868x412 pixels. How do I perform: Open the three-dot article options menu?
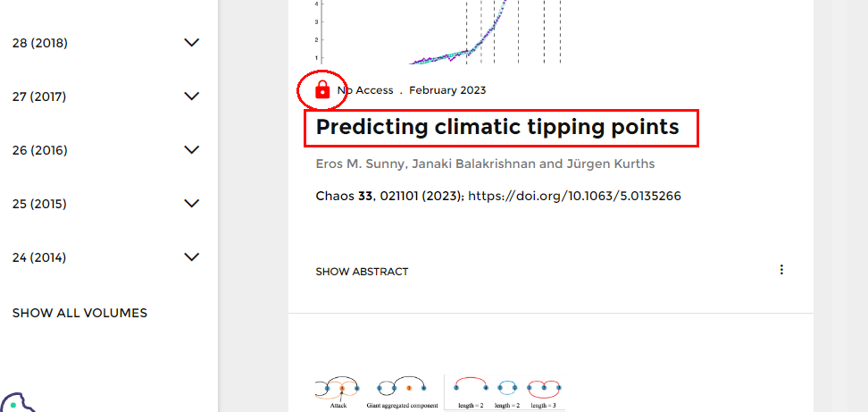coord(781,270)
